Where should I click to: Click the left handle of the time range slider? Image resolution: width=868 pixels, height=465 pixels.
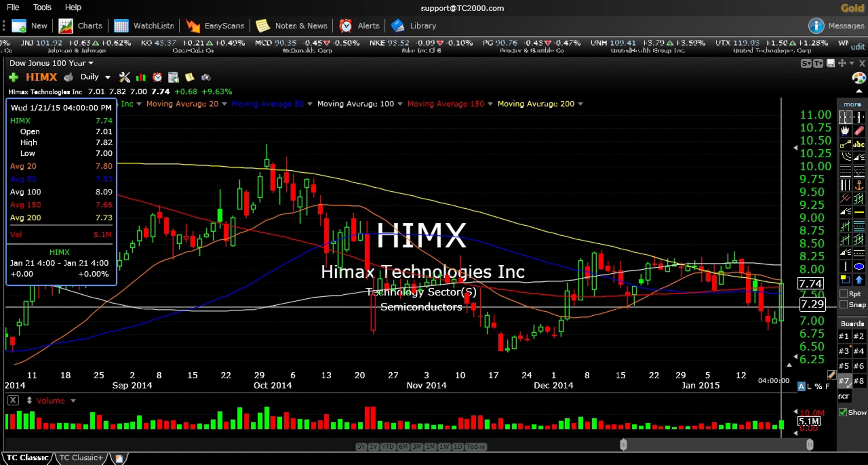(623, 444)
